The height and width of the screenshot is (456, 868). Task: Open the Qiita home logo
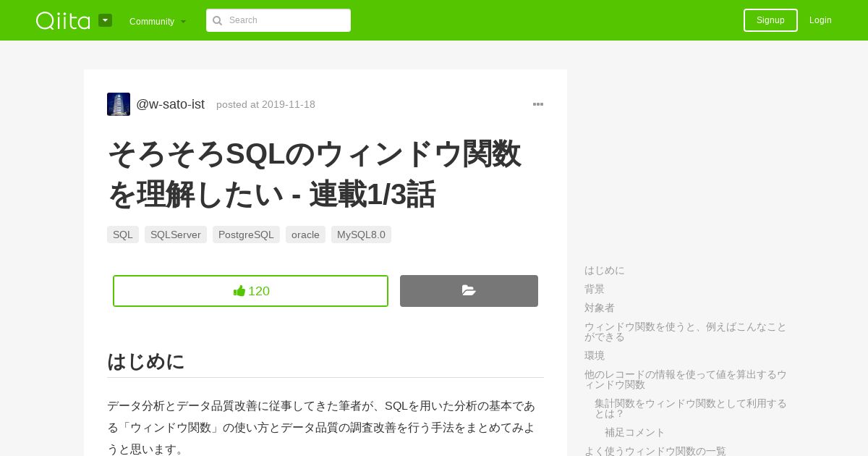click(63, 20)
